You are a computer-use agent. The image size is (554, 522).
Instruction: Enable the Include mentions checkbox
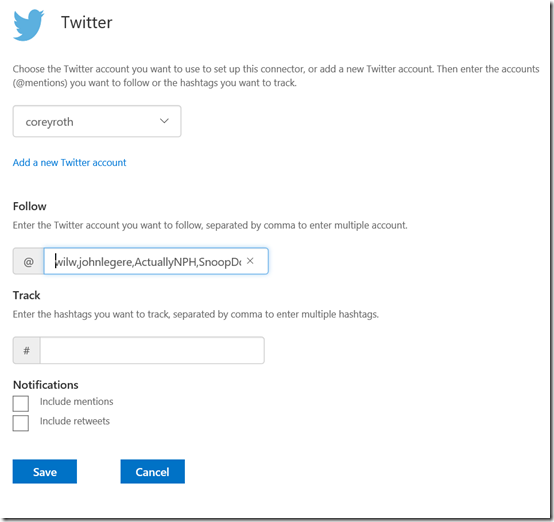point(21,404)
